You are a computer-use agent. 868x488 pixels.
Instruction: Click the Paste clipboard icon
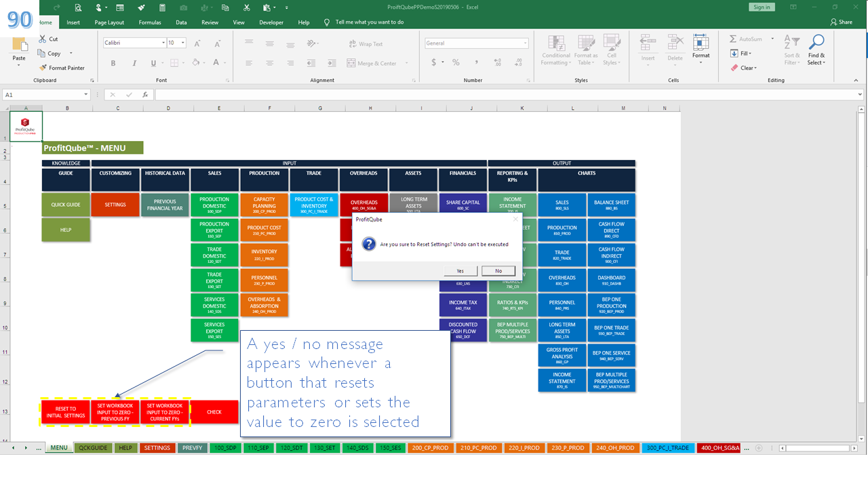(19, 45)
